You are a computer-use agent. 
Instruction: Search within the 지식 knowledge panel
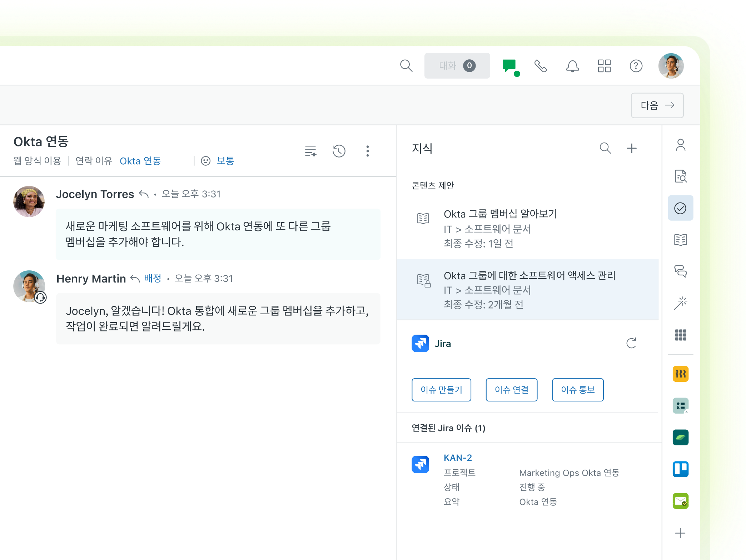[605, 148]
